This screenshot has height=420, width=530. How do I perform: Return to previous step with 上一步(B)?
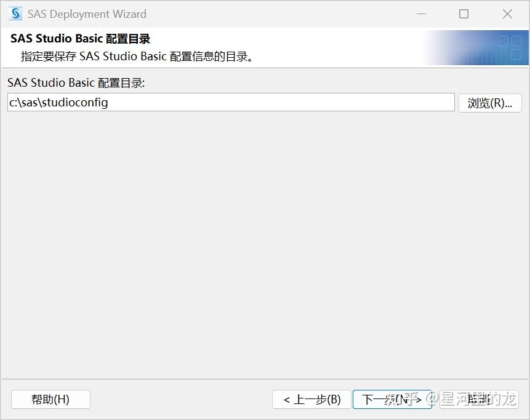click(x=311, y=399)
